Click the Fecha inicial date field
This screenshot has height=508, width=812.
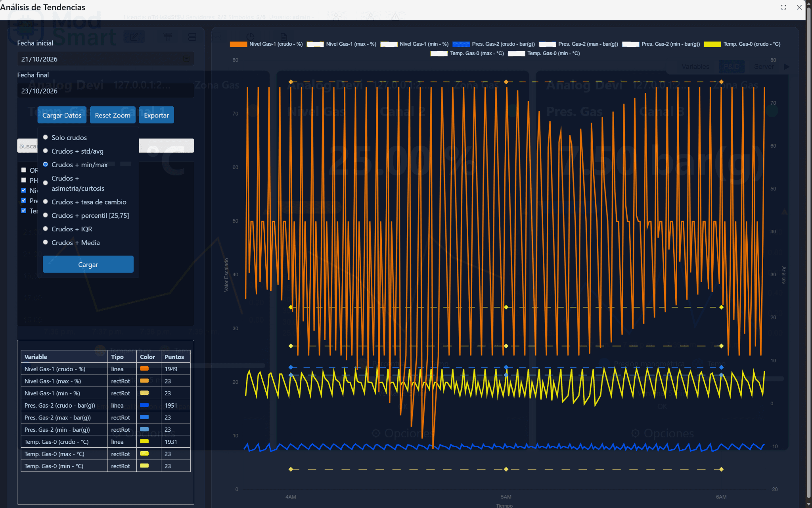tap(105, 59)
